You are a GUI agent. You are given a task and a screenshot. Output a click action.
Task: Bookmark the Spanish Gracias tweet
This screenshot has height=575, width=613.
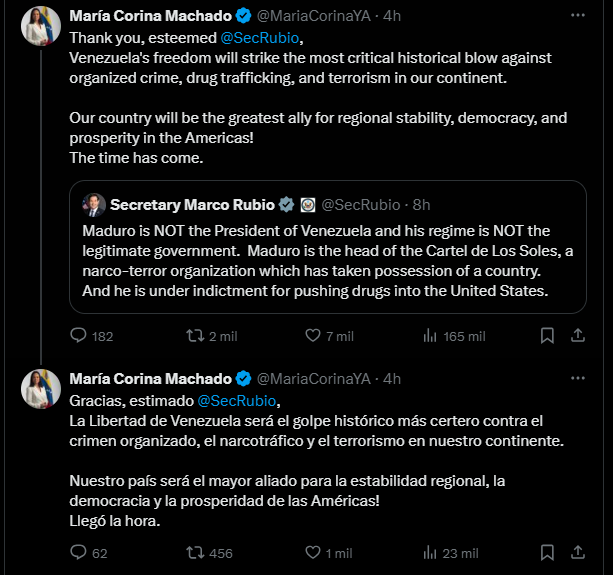pyautogui.click(x=547, y=552)
